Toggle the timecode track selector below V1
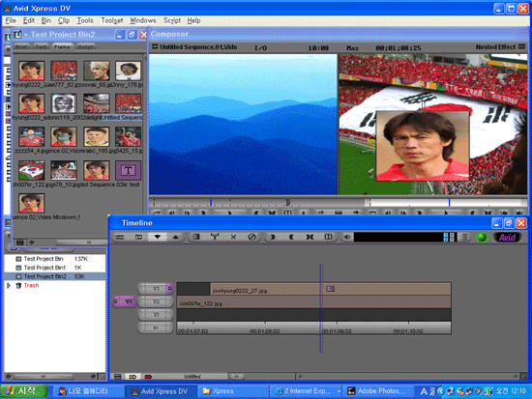 (x=156, y=328)
